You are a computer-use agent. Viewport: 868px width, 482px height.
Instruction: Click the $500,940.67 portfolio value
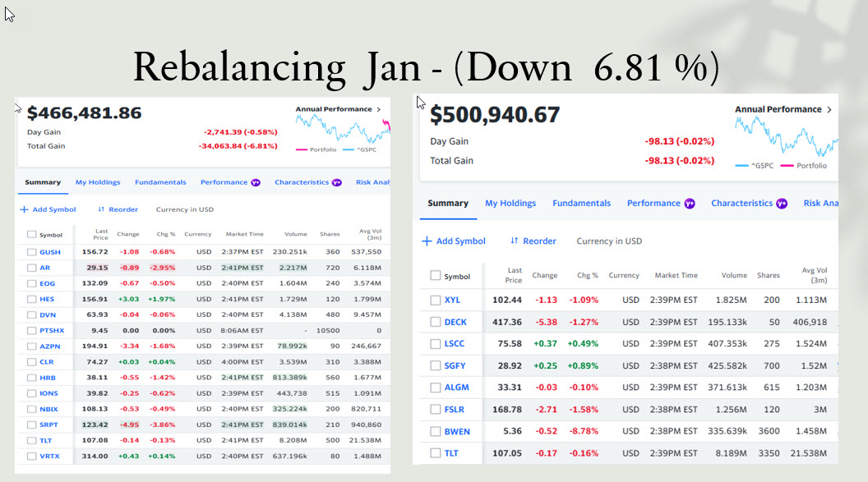coord(495,115)
